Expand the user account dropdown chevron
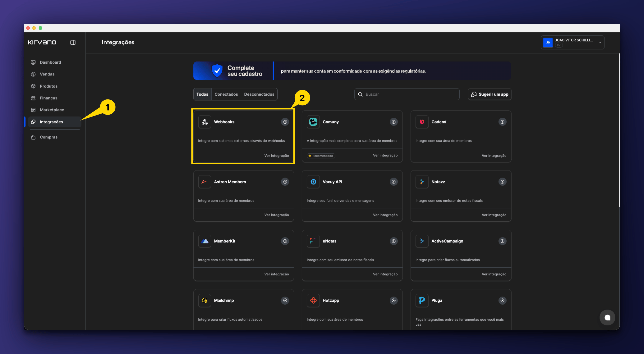 click(600, 42)
